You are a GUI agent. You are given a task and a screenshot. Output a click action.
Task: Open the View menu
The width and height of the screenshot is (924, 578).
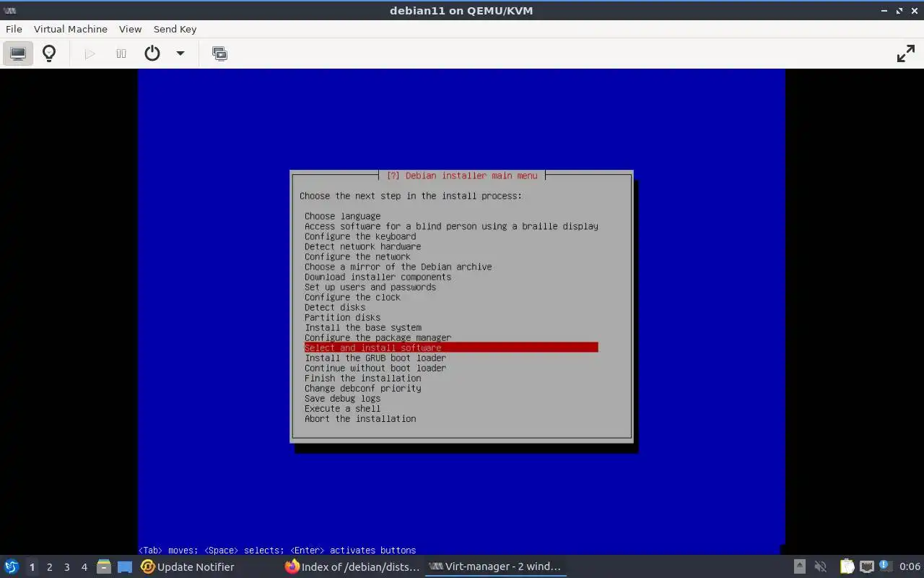130,29
